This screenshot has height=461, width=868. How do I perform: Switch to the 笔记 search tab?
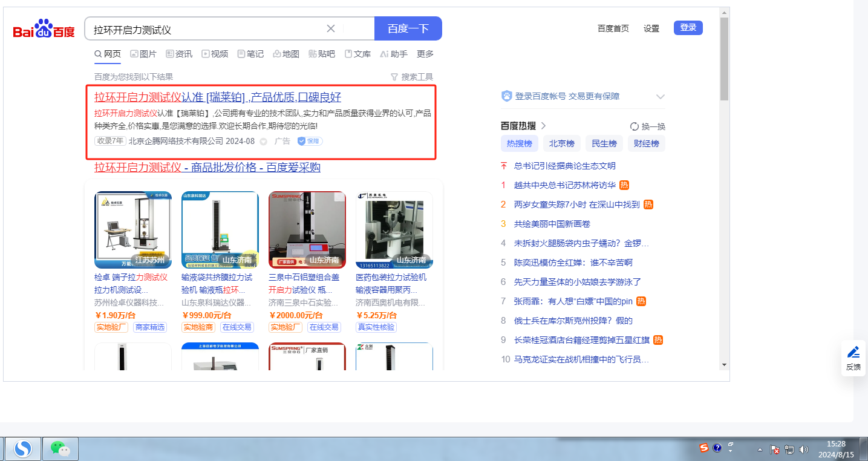pyautogui.click(x=250, y=54)
